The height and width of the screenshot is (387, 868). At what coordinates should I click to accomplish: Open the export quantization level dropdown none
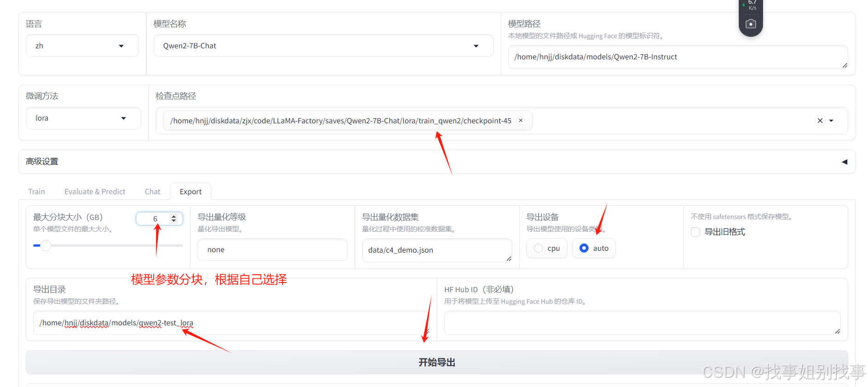click(x=272, y=250)
